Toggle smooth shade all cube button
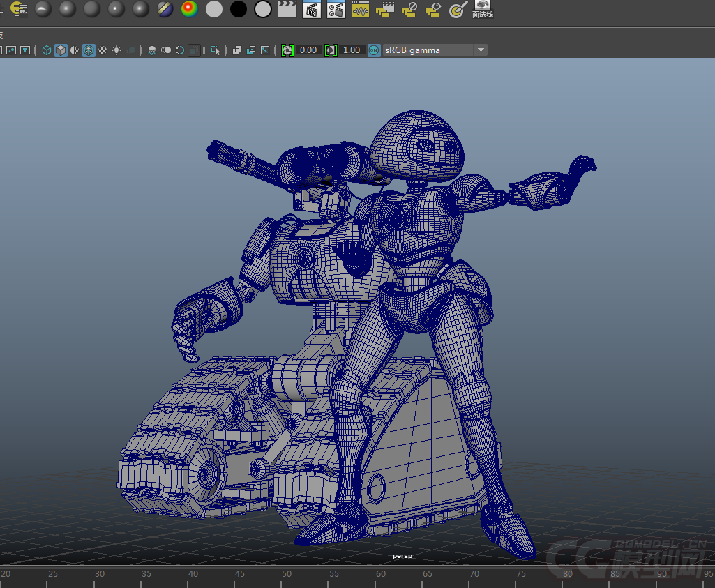This screenshot has height=588, width=715. coord(61,50)
